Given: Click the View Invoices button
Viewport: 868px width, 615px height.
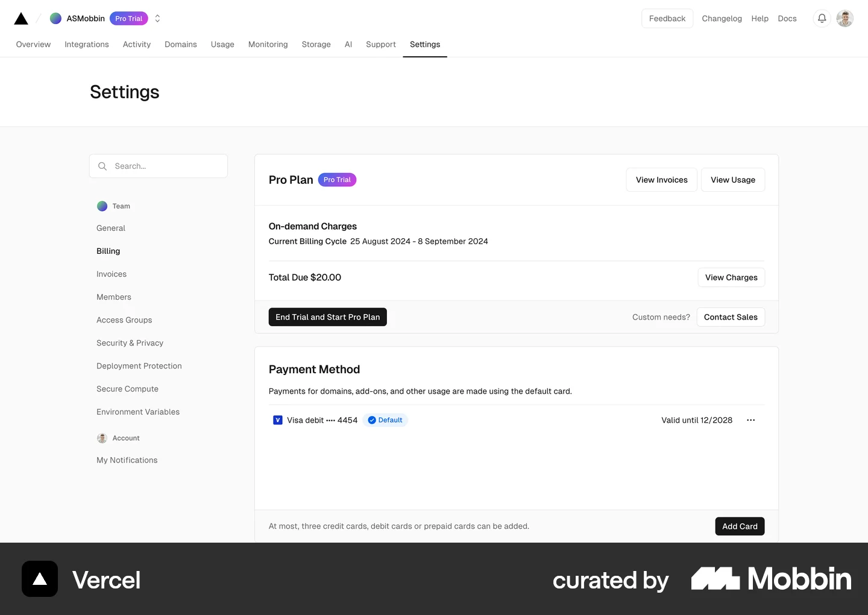Looking at the screenshot, I should click(x=662, y=180).
